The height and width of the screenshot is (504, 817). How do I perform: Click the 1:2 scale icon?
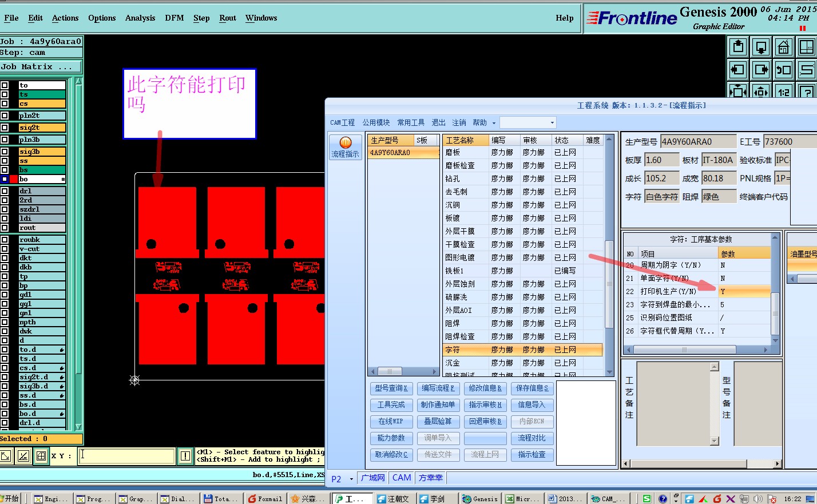click(784, 90)
